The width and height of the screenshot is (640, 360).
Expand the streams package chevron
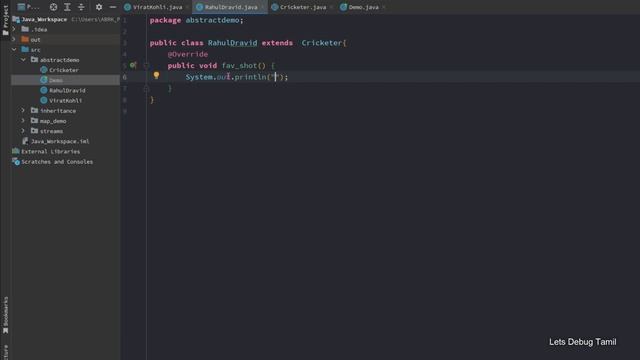click(23, 131)
